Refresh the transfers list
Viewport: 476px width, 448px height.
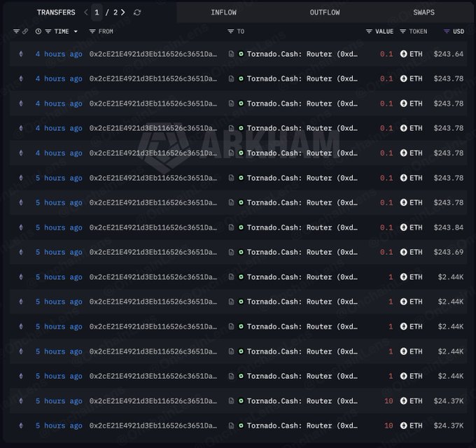[137, 13]
